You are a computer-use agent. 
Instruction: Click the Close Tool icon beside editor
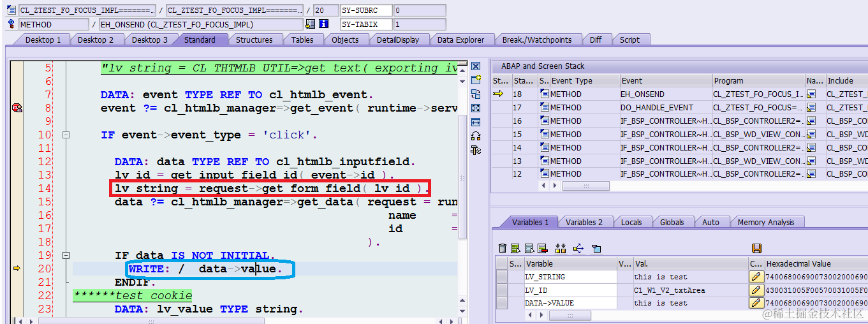tap(476, 66)
